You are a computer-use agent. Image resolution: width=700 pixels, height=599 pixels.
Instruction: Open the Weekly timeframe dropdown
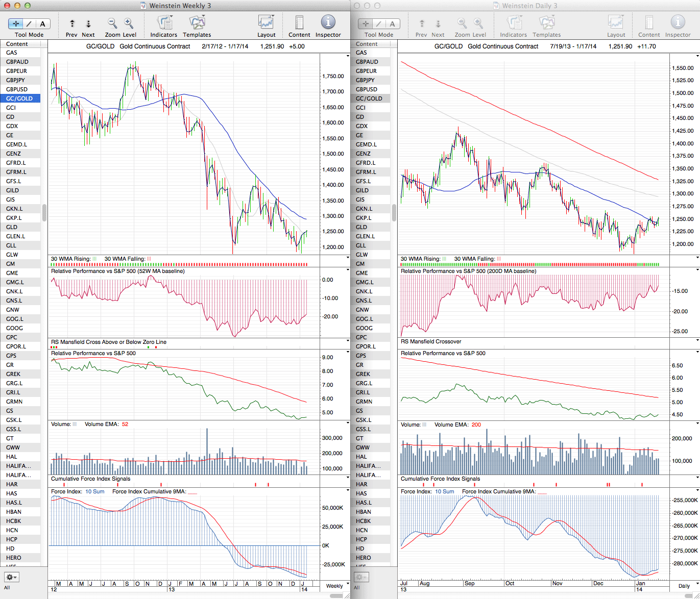coord(338,586)
